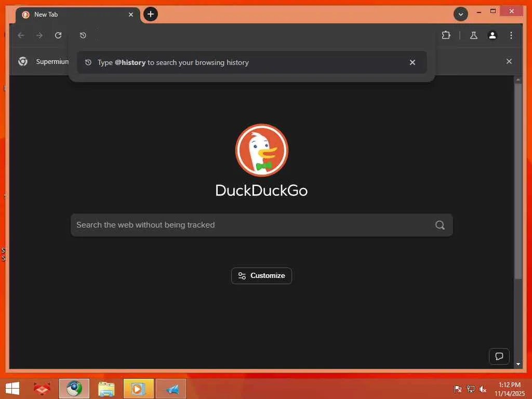532x399 pixels.
Task: Click the Supermium browser taskbar icon
Action: (x=74, y=389)
